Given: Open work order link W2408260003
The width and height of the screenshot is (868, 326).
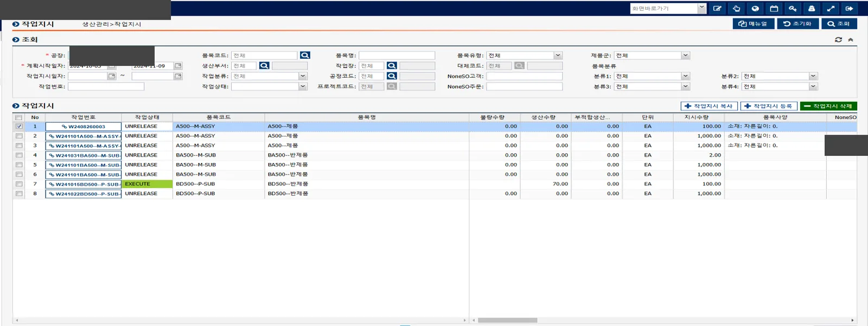Looking at the screenshot, I should pyautogui.click(x=83, y=127).
